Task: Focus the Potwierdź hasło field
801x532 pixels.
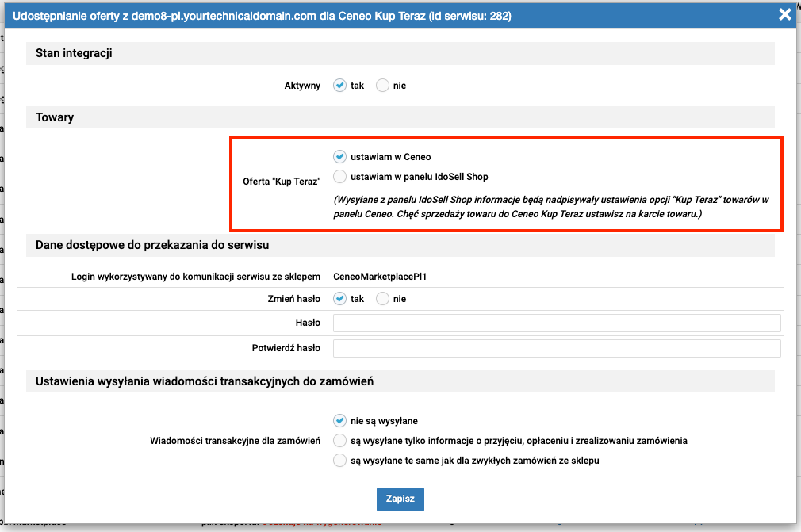Action: tap(557, 348)
